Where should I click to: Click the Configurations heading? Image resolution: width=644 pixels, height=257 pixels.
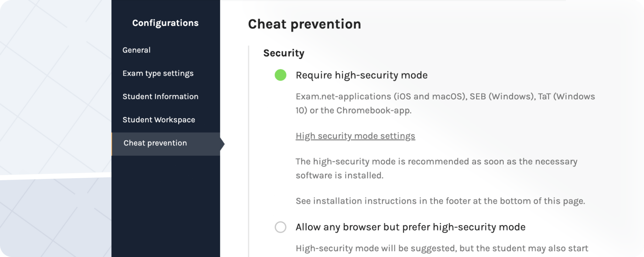166,23
